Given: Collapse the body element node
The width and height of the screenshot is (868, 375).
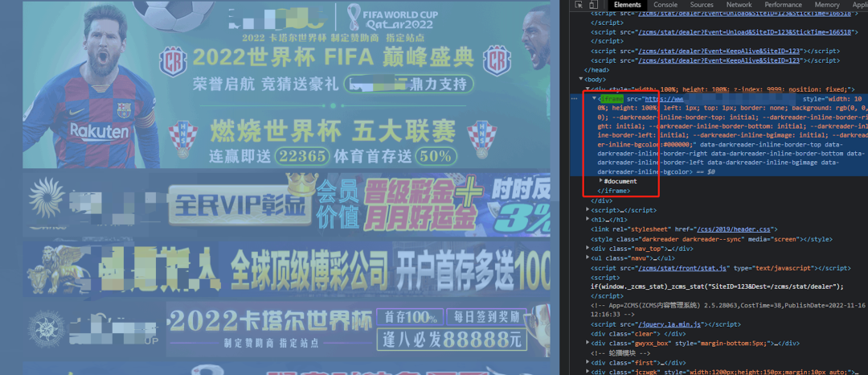Looking at the screenshot, I should tap(581, 79).
